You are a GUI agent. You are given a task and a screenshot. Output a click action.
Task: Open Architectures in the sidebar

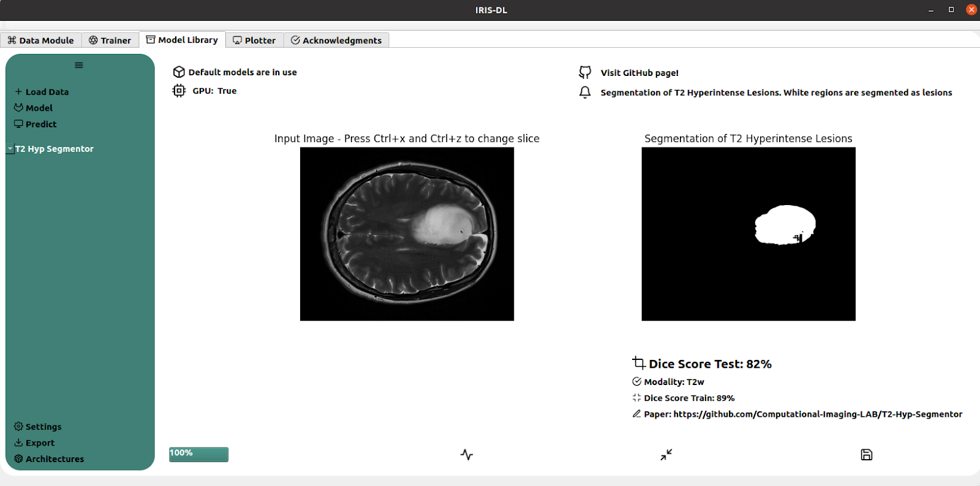tap(49, 459)
